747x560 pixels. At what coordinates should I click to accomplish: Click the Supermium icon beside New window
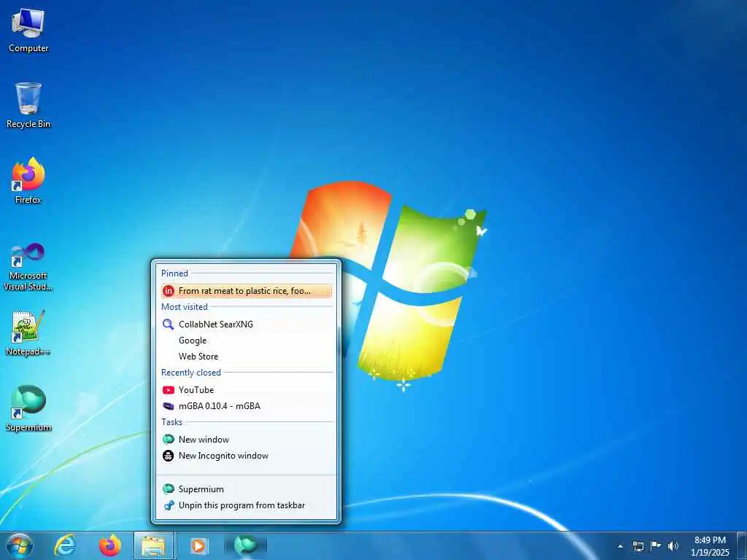[x=169, y=440]
